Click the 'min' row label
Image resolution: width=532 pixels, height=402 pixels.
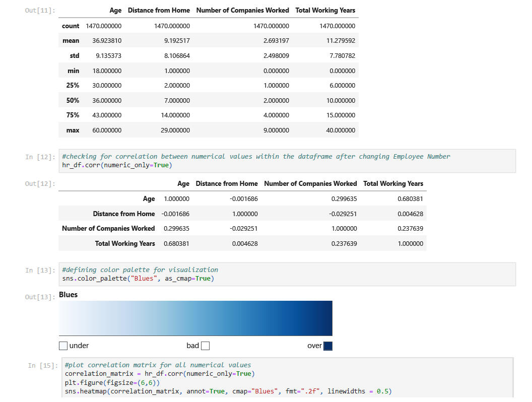click(x=73, y=71)
